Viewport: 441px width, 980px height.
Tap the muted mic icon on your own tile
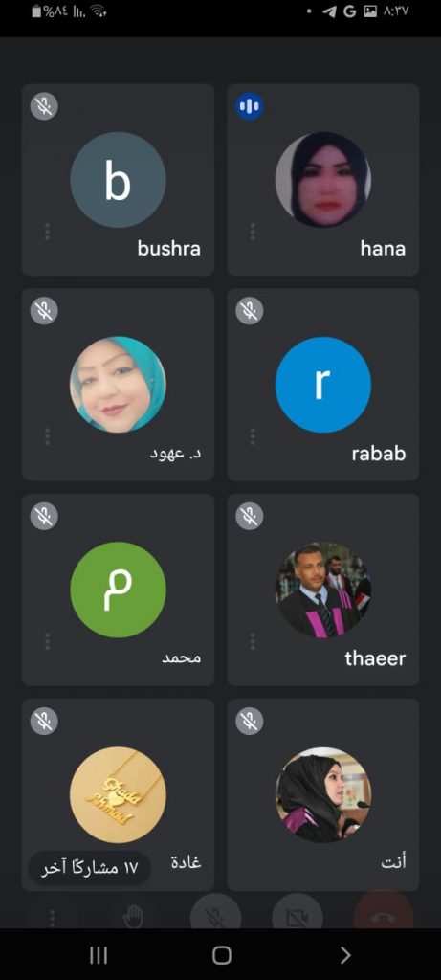[x=250, y=722]
